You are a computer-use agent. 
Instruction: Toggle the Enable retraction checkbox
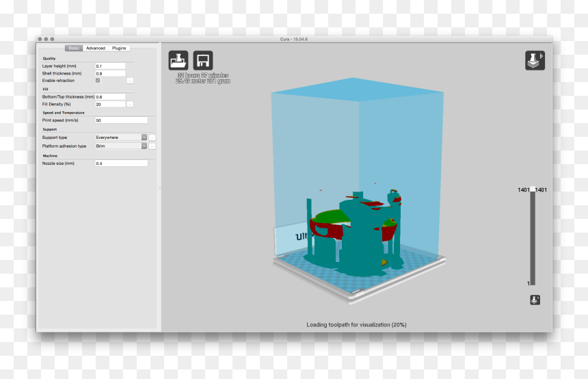click(98, 80)
